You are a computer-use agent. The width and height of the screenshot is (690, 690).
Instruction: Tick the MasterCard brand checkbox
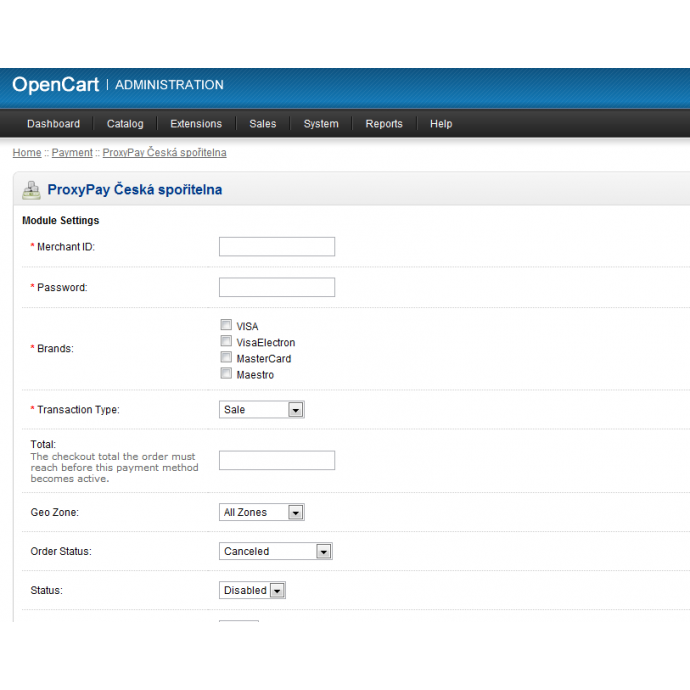coord(226,357)
